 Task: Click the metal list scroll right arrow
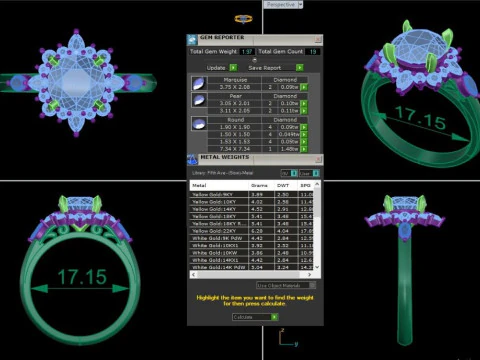(310, 274)
